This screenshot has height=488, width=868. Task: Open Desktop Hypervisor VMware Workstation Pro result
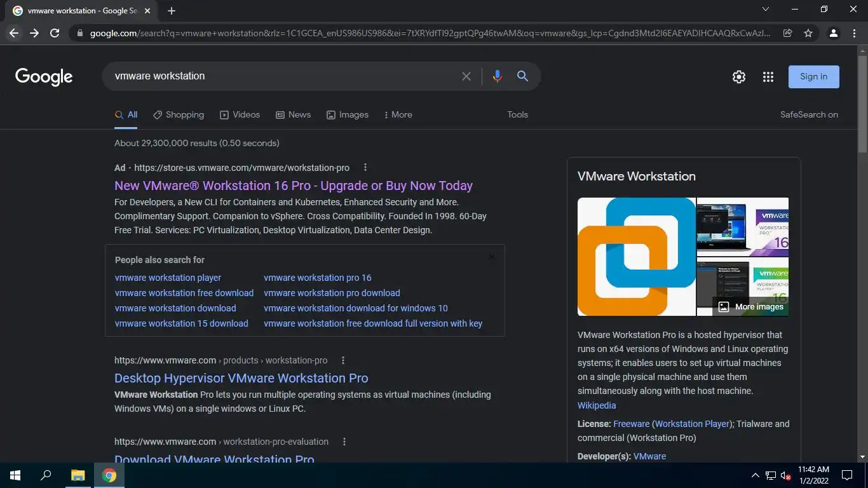(241, 378)
